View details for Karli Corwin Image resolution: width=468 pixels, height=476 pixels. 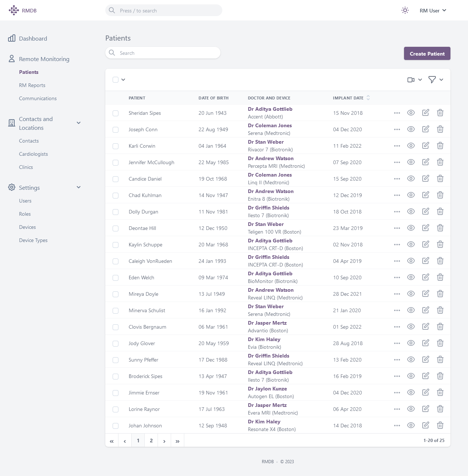(x=411, y=146)
